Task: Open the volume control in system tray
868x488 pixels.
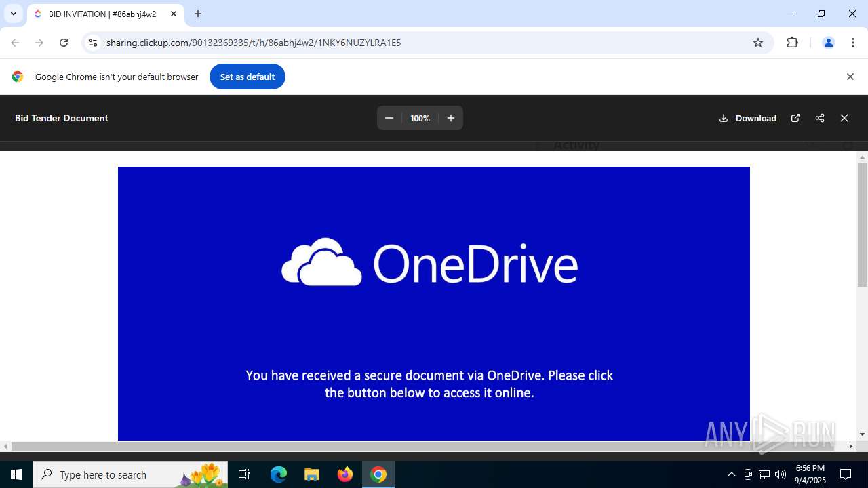Action: [x=781, y=474]
